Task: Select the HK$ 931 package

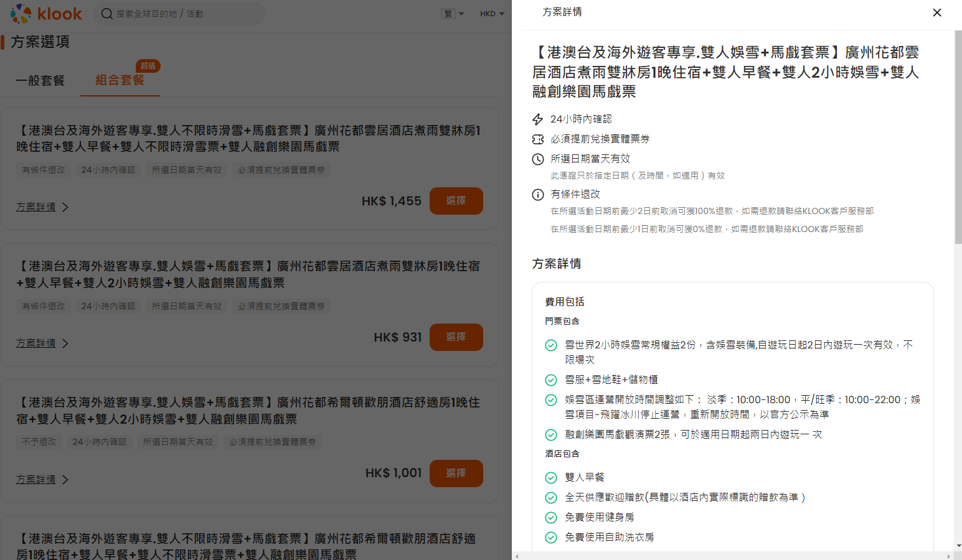Action: (x=456, y=337)
